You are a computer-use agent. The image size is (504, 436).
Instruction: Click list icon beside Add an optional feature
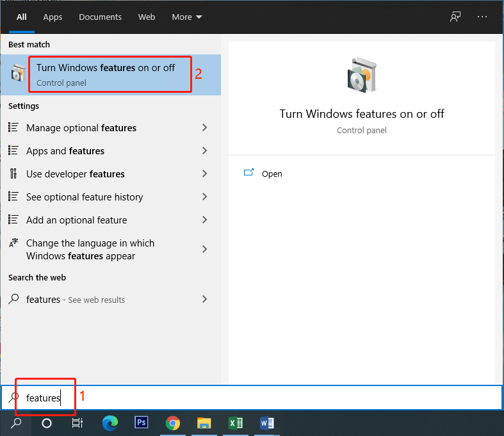[13, 220]
